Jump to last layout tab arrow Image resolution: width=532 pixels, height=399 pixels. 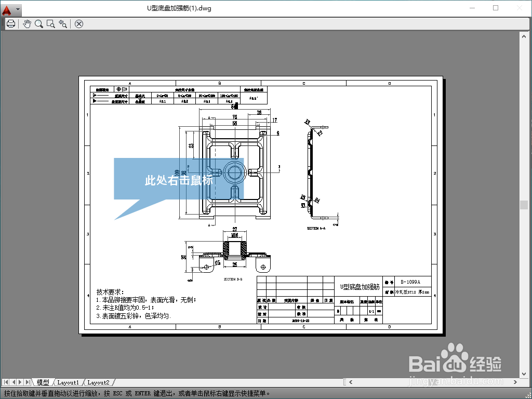[x=28, y=382]
